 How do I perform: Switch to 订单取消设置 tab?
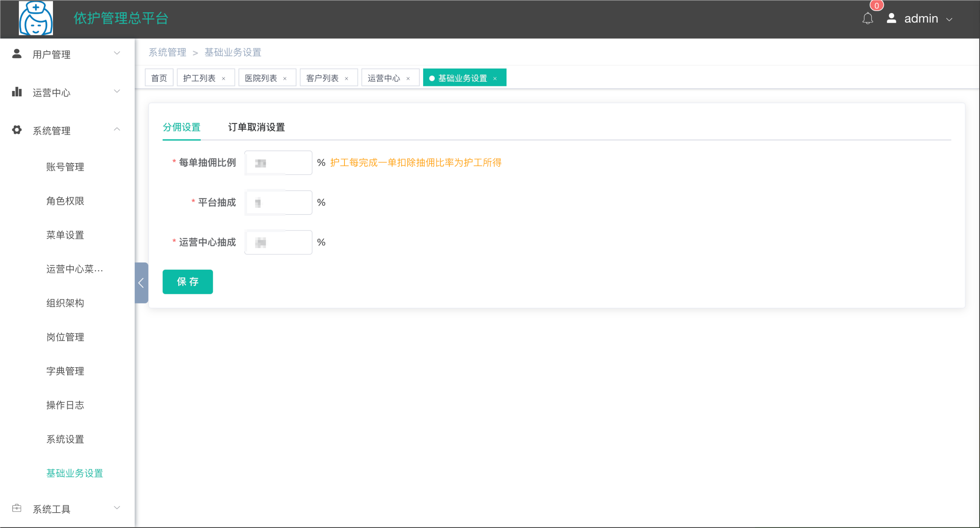(256, 127)
